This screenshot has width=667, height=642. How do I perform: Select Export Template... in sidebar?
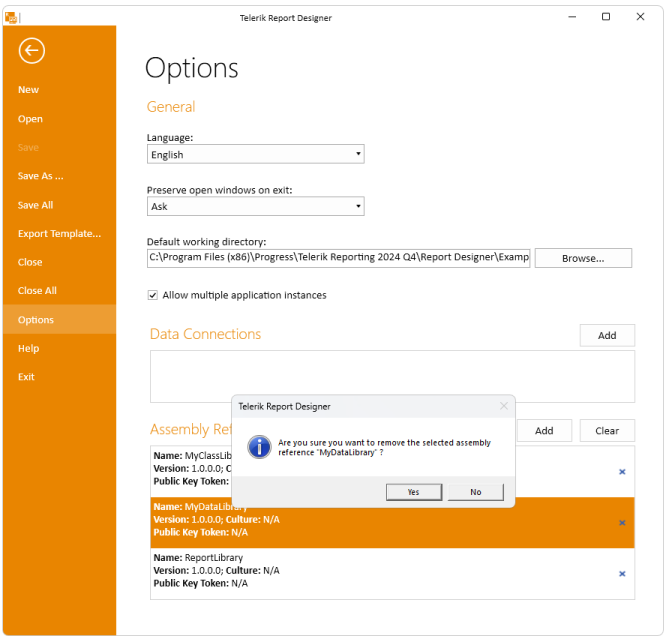[60, 234]
